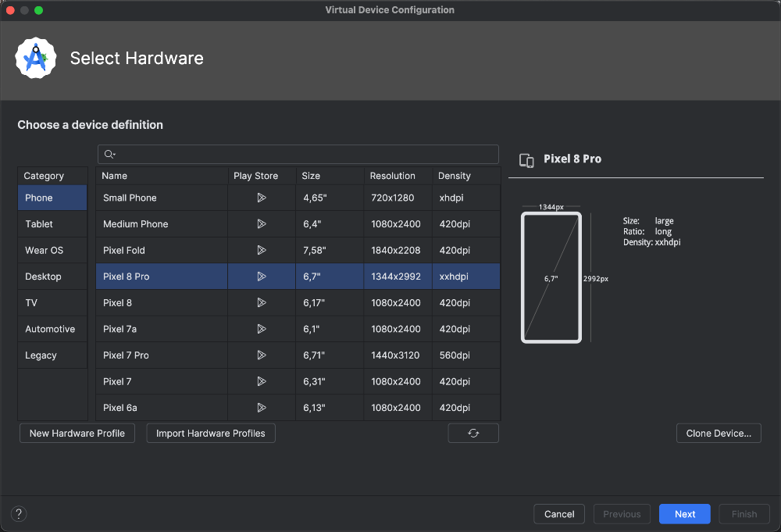The height and width of the screenshot is (532, 781).
Task: Click the Clone Device... button
Action: pos(719,434)
